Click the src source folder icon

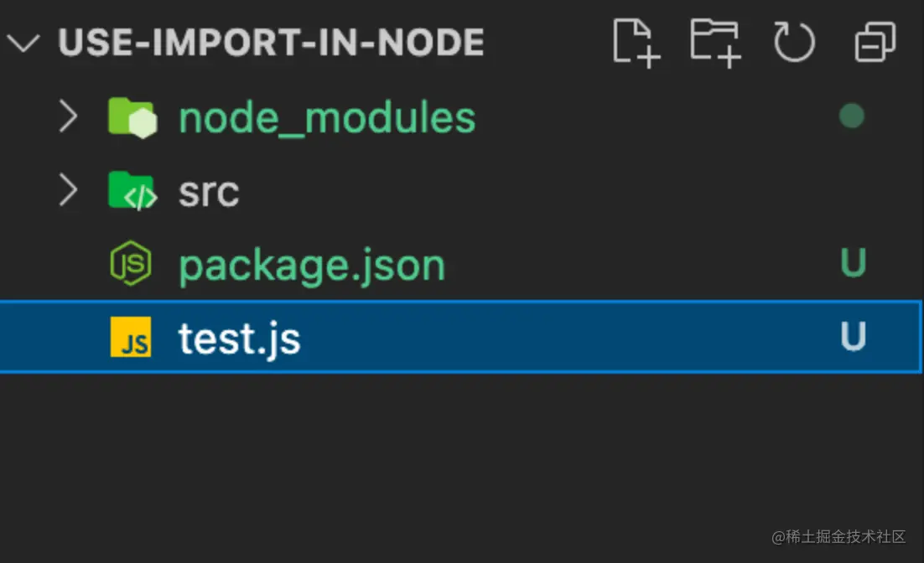132,190
